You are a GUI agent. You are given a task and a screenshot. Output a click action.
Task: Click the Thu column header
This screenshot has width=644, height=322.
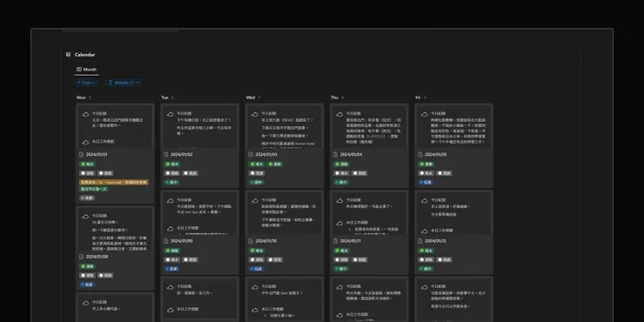(x=334, y=97)
